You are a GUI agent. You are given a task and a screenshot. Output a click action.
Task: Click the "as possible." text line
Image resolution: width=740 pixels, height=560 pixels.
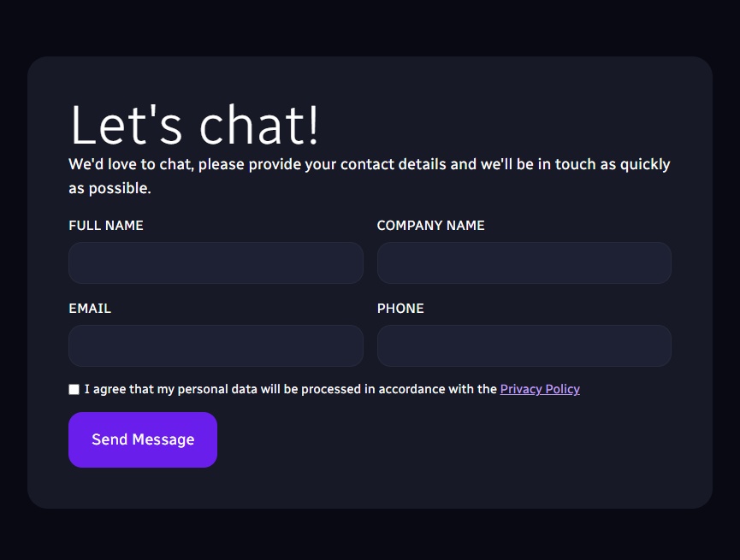pyautogui.click(x=110, y=188)
